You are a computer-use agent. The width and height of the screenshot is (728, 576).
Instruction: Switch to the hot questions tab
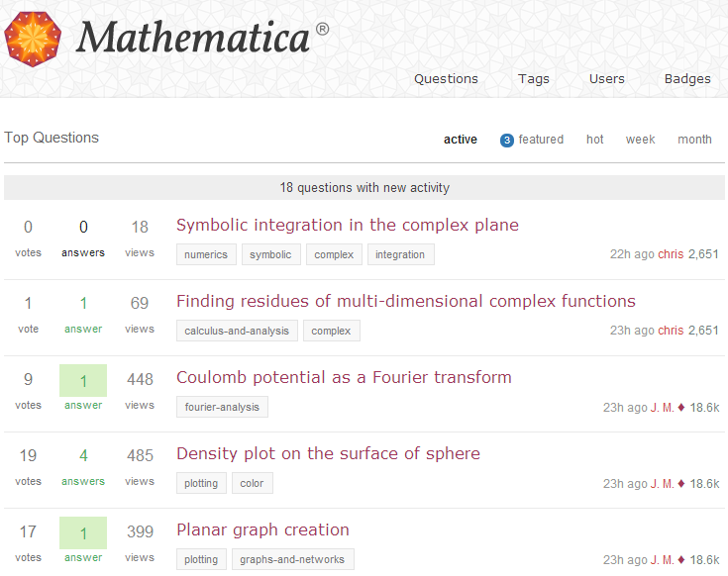coord(595,140)
